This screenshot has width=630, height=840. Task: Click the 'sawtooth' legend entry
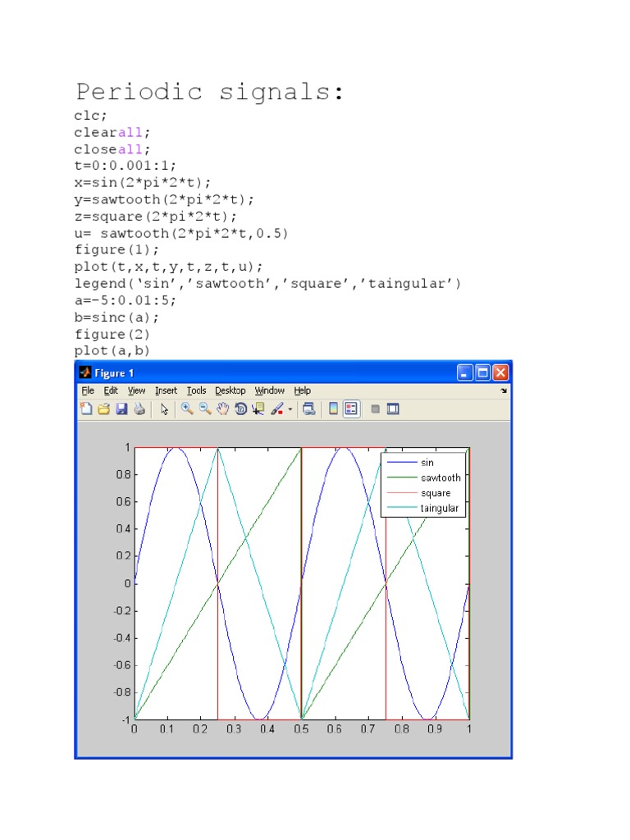click(x=441, y=477)
